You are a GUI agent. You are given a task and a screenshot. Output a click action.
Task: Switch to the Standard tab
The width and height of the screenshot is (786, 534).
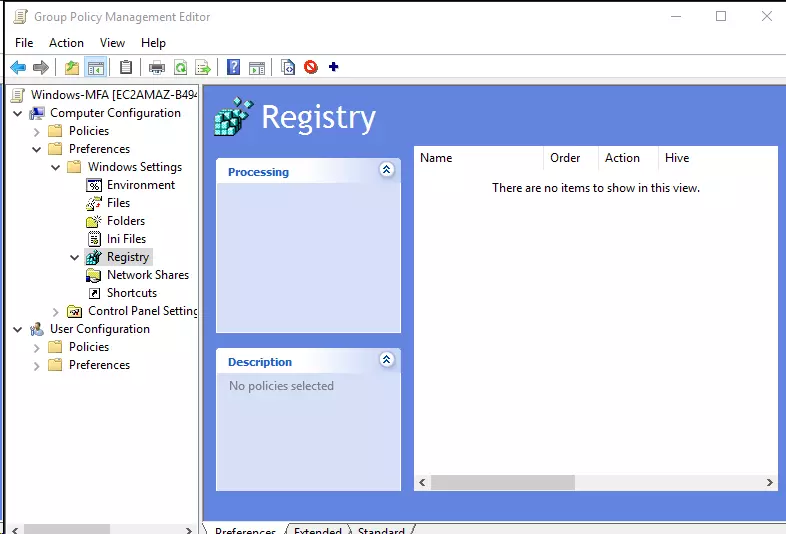pos(381,530)
